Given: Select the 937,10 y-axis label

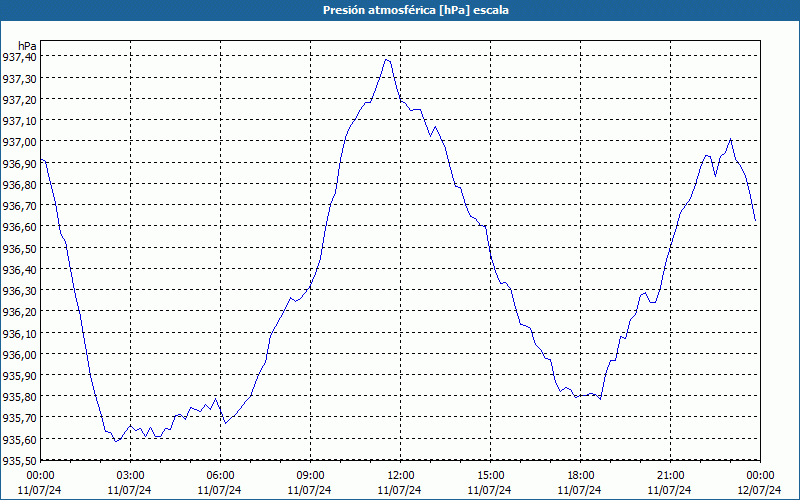Looking at the screenshot, I should pos(19,120).
